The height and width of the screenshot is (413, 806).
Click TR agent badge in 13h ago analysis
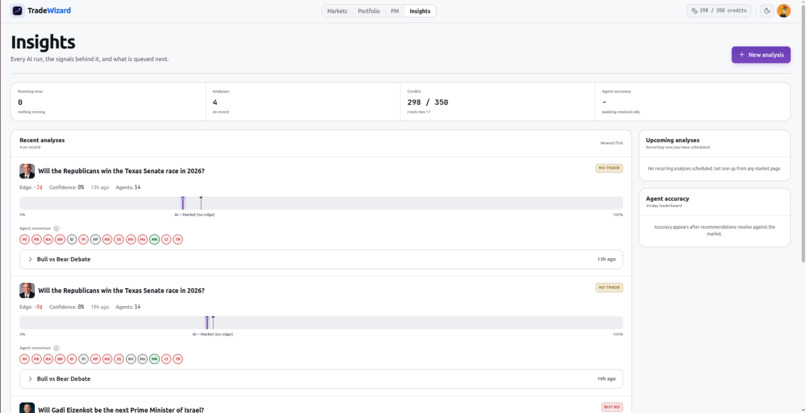[178, 239]
